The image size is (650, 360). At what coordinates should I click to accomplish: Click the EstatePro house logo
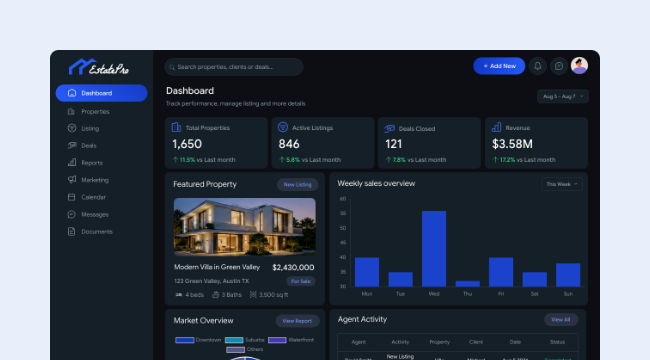(x=99, y=67)
